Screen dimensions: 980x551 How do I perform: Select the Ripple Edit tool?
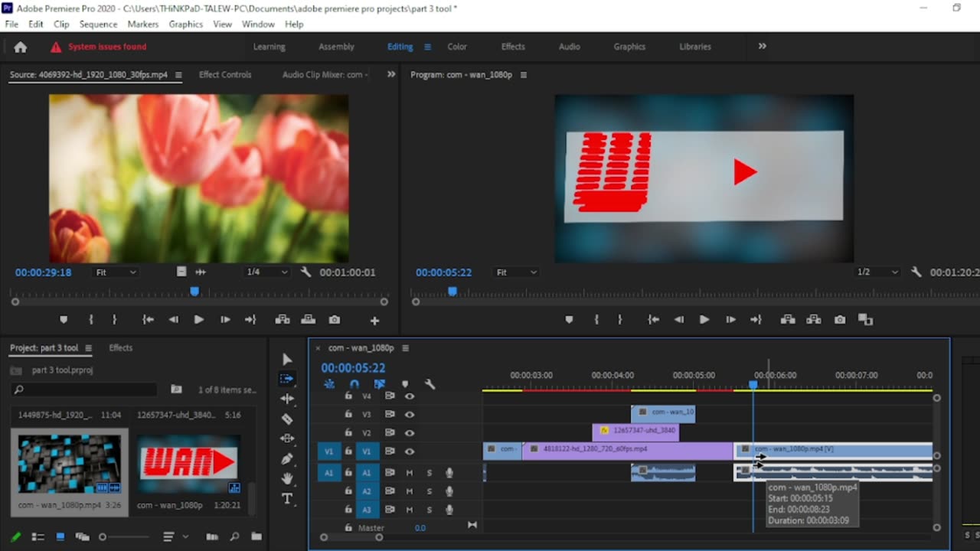[x=287, y=399]
